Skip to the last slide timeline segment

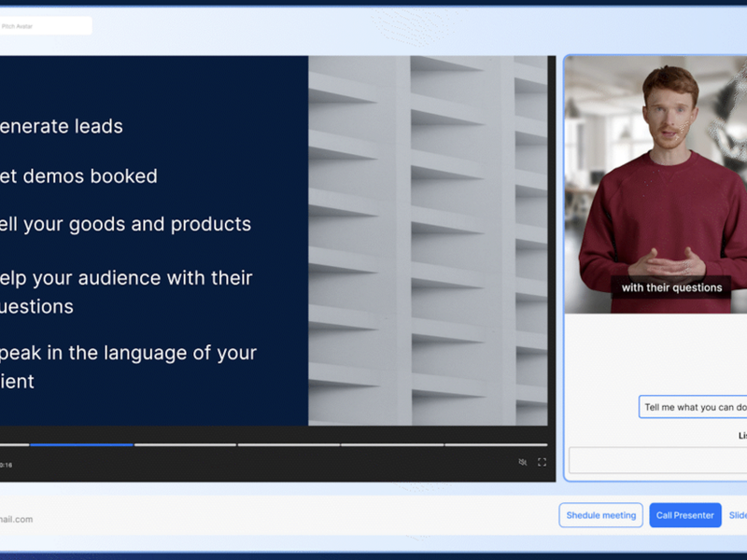pyautogui.click(x=496, y=445)
